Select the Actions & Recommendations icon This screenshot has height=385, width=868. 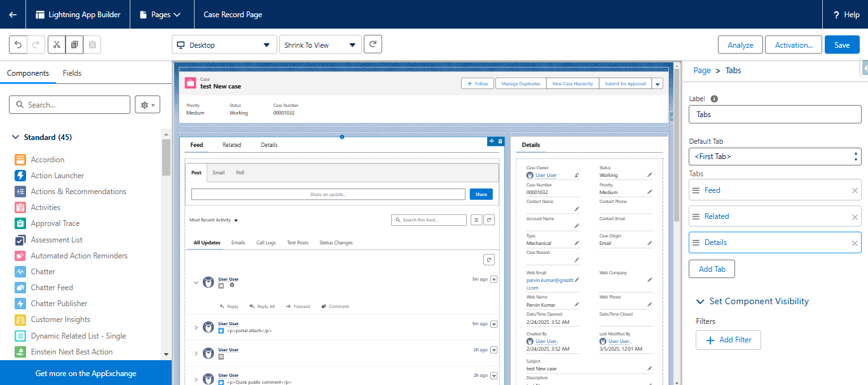pos(20,192)
